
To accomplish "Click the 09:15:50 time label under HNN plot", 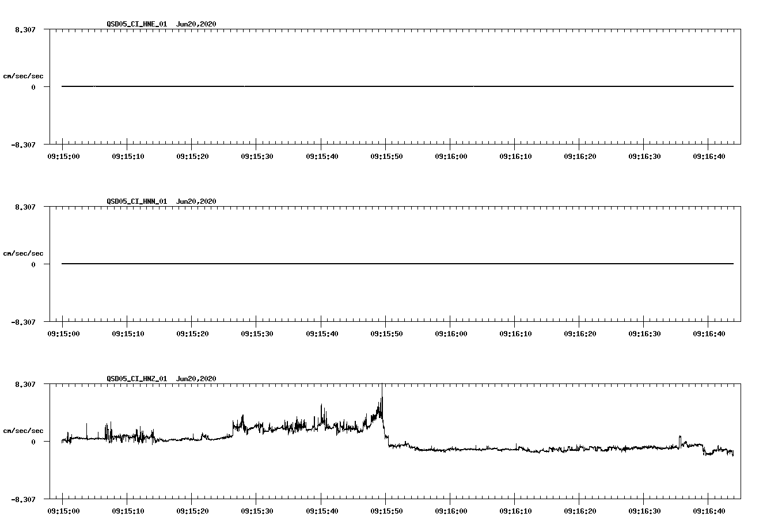I will (x=385, y=333).
